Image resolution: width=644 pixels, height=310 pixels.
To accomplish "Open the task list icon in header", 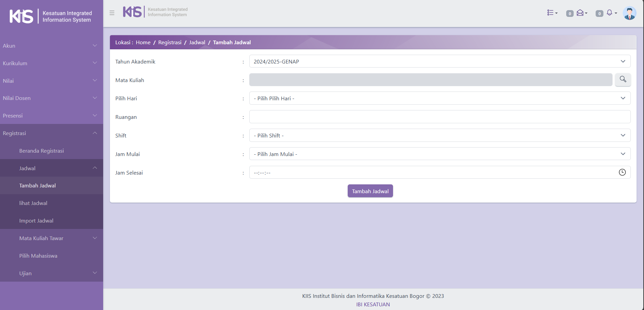I will (552, 13).
